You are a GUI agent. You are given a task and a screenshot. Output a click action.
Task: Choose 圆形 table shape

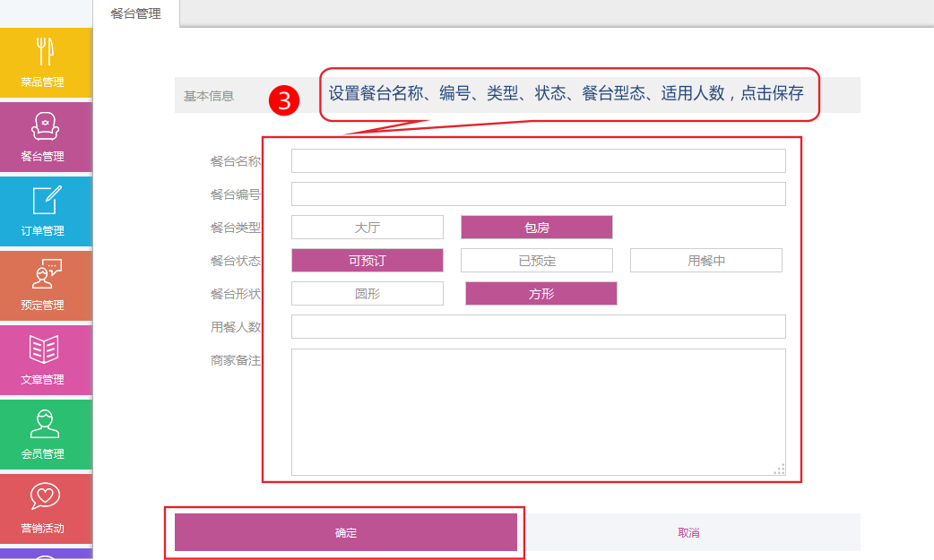pos(367,294)
